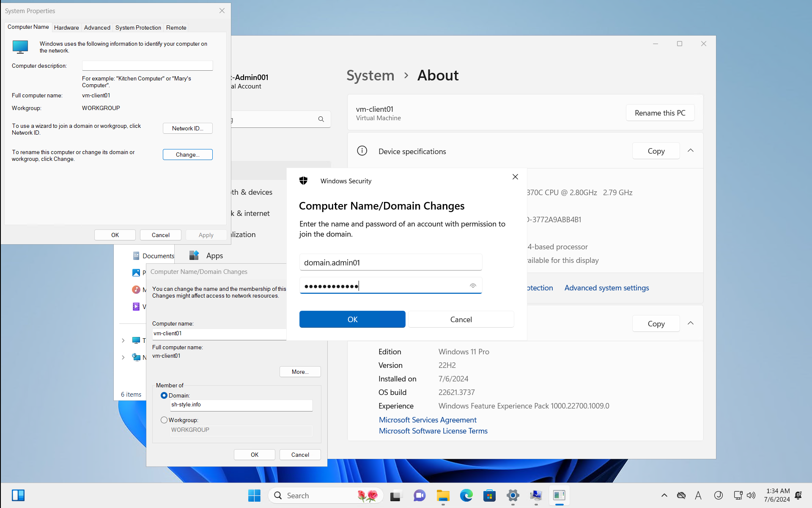
Task: Click the volume icon in system tray
Action: 751,495
